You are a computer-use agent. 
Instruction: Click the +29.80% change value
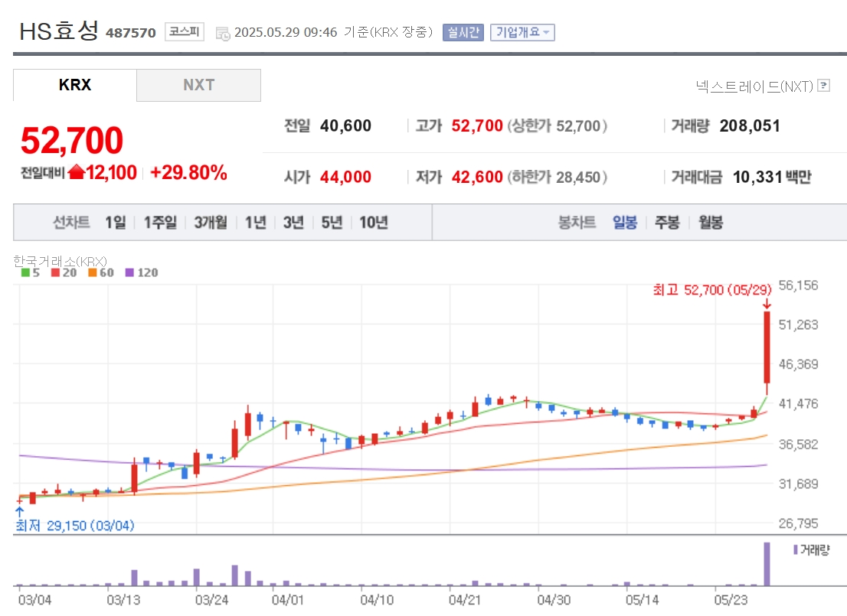click(188, 173)
